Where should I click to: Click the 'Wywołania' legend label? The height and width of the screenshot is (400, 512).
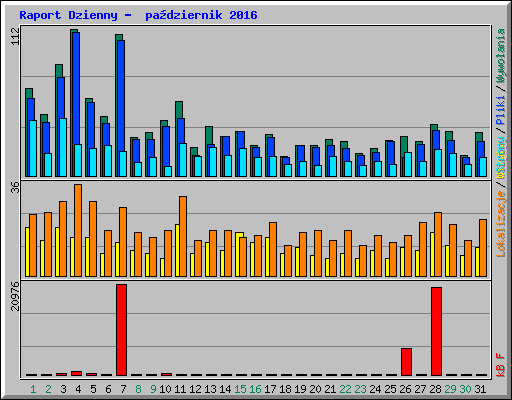click(x=501, y=56)
